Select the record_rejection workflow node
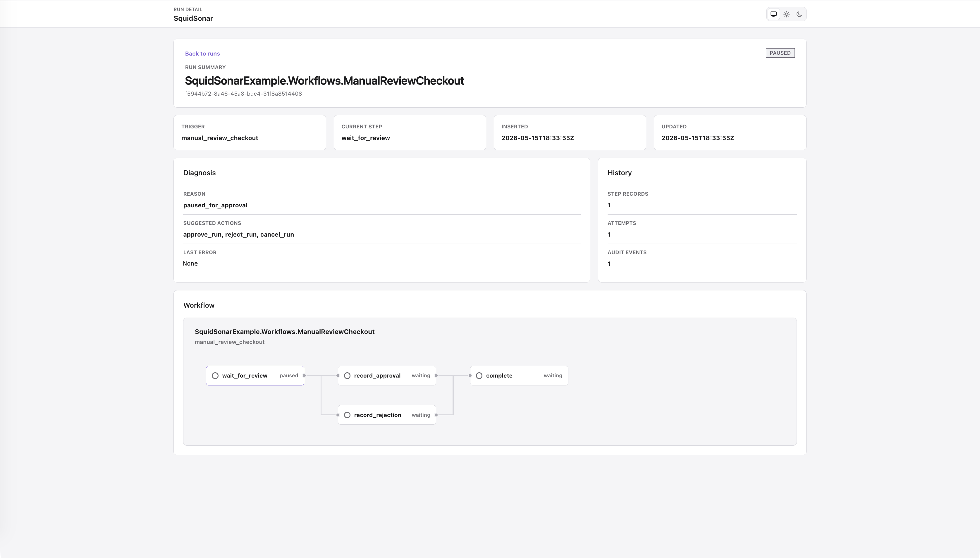Image resolution: width=980 pixels, height=558 pixels. 387,415
